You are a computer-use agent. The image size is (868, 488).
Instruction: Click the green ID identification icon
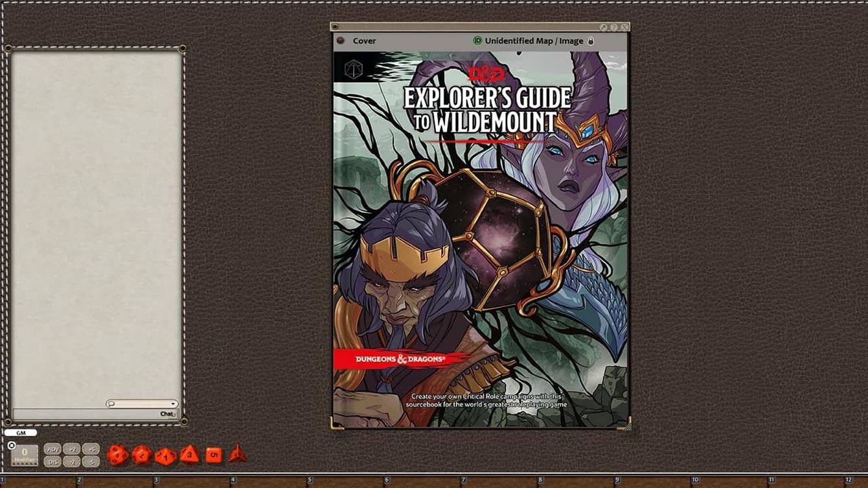coord(477,41)
